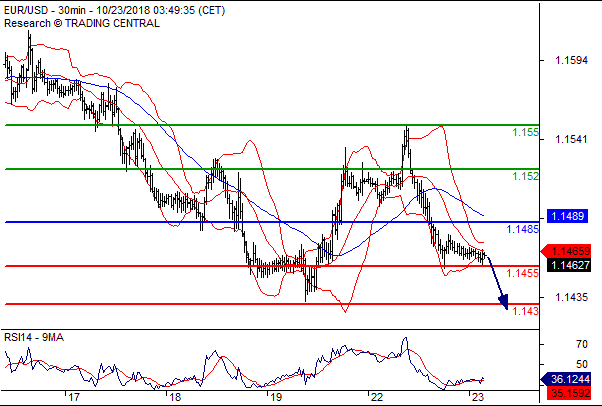This screenshot has height=406, width=602.
Task: Click the blue 1.1489 price label
Action: (567, 216)
